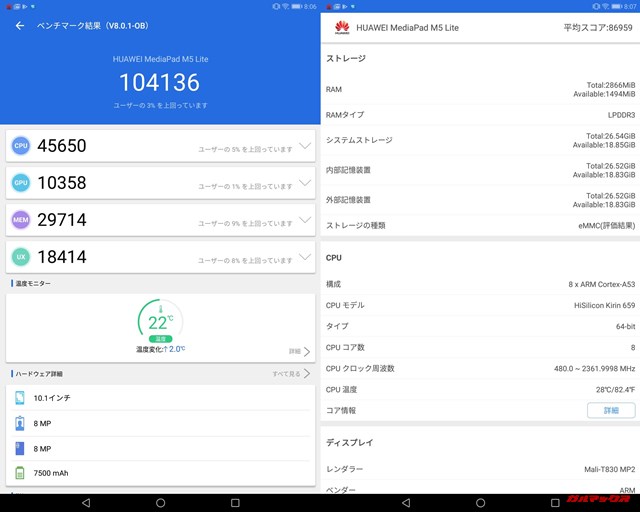This screenshot has width=640, height=512.
Task: Tap the right screen recent apps button
Action: tap(555, 503)
